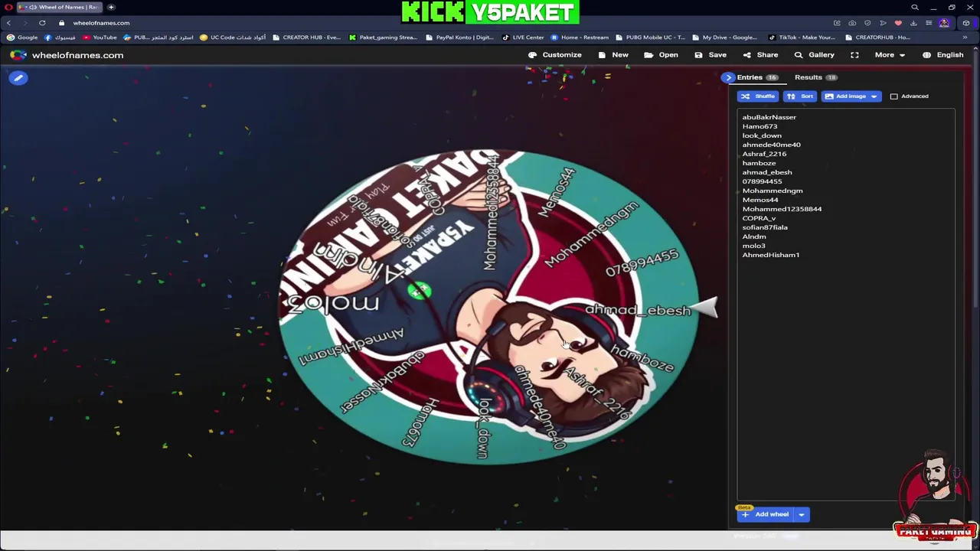This screenshot has width=980, height=551.
Task: Click the entry look_down in the list
Action: [762, 135]
